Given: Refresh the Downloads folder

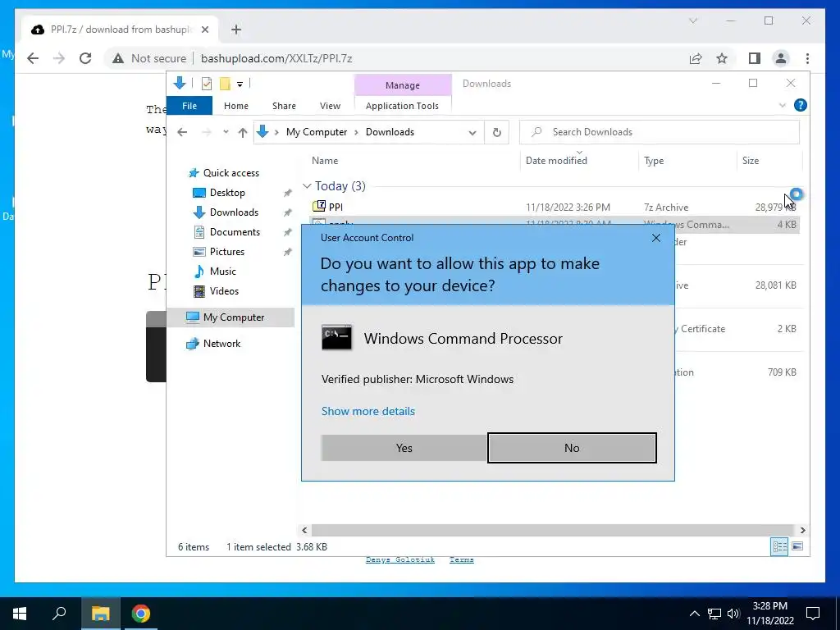Looking at the screenshot, I should (496, 132).
